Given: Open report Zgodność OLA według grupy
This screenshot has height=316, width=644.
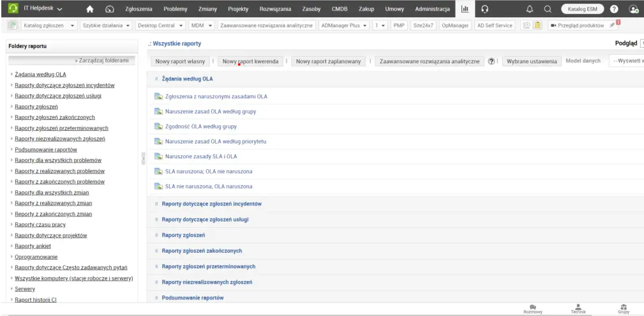Looking at the screenshot, I should point(201,126).
